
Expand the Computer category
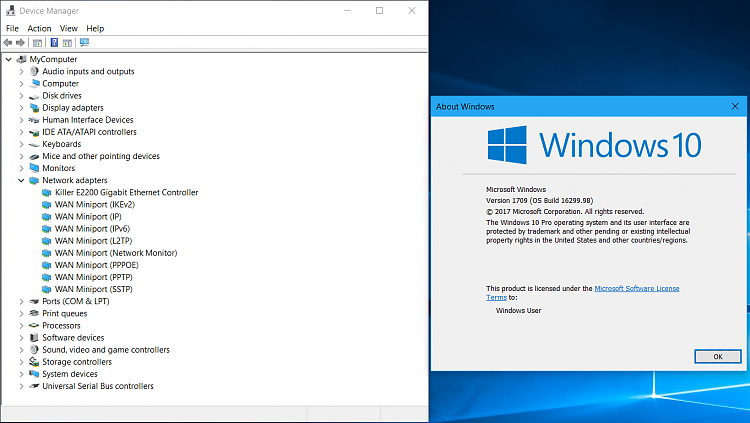coord(21,84)
